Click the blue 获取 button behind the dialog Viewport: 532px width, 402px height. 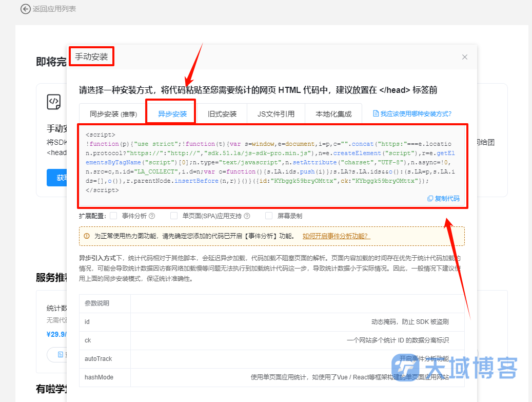[x=56, y=178]
